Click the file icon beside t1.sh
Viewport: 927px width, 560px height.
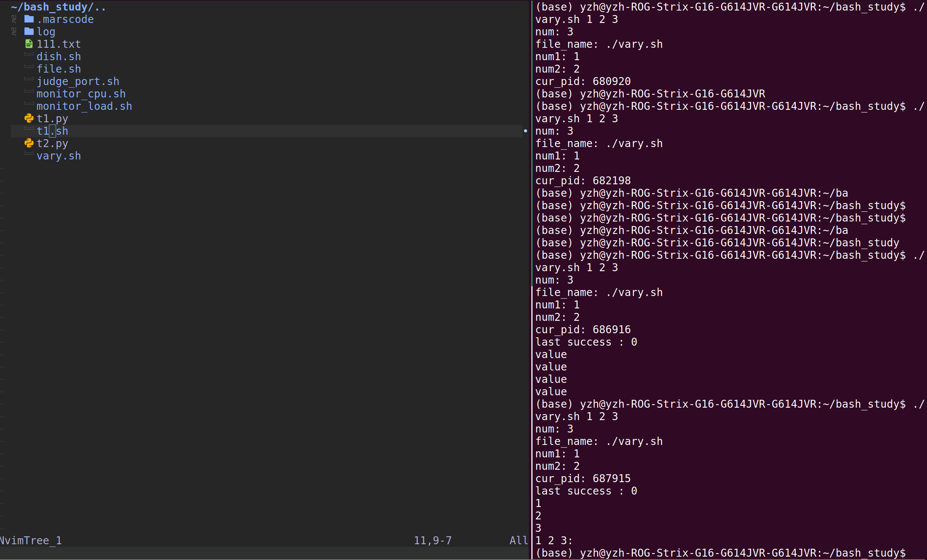click(x=29, y=129)
